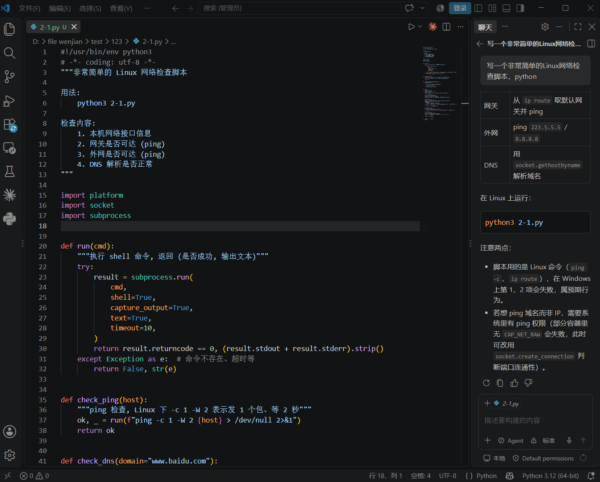Split the editor to the right
Image resolution: width=600 pixels, height=482 pixels.
click(447, 27)
